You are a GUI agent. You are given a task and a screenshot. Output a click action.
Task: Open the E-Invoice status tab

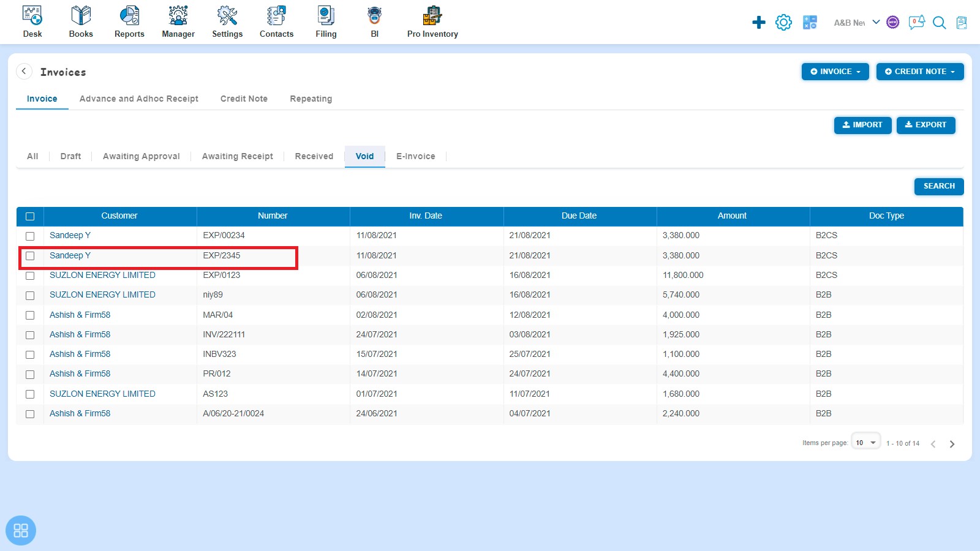coord(416,156)
